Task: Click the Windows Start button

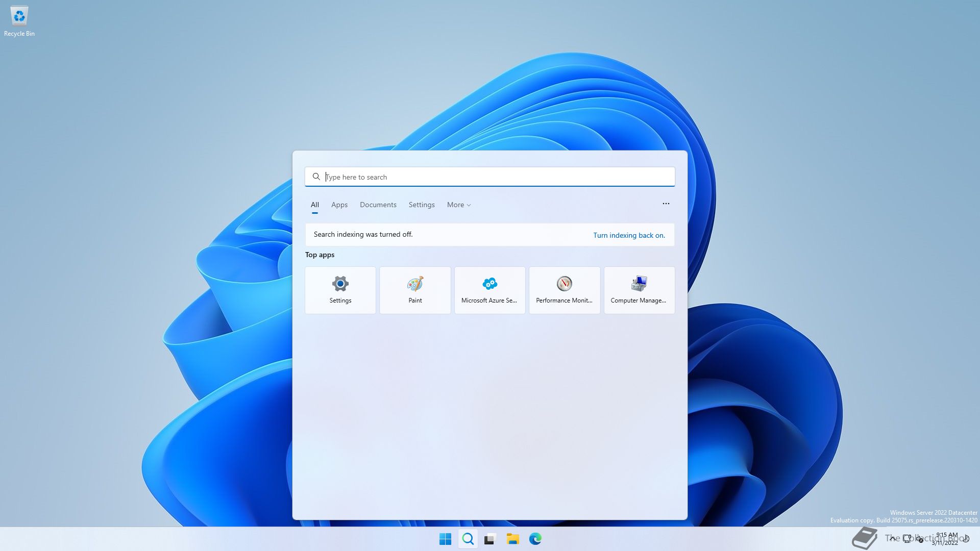Action: (x=445, y=539)
